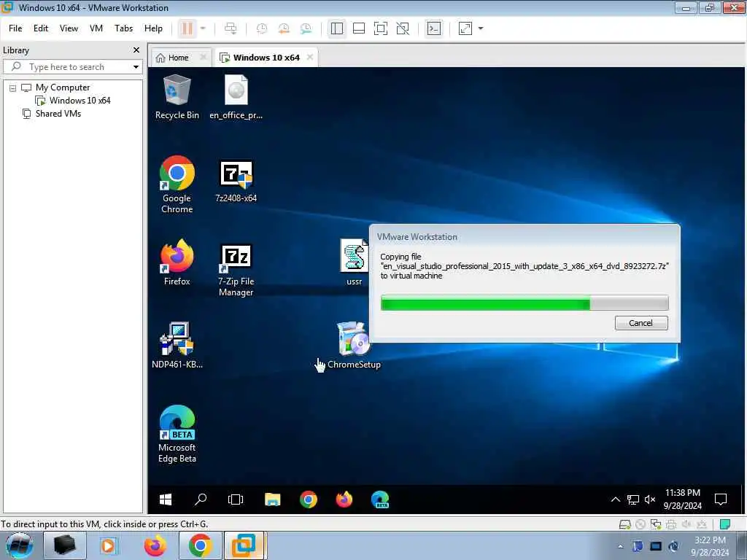Click host taskbar VMware Workstation button
Image resolution: width=747 pixels, height=560 pixels.
click(x=244, y=545)
